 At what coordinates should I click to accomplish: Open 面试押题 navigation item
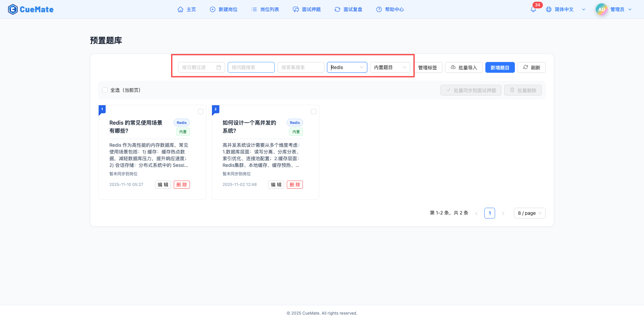pos(307,9)
